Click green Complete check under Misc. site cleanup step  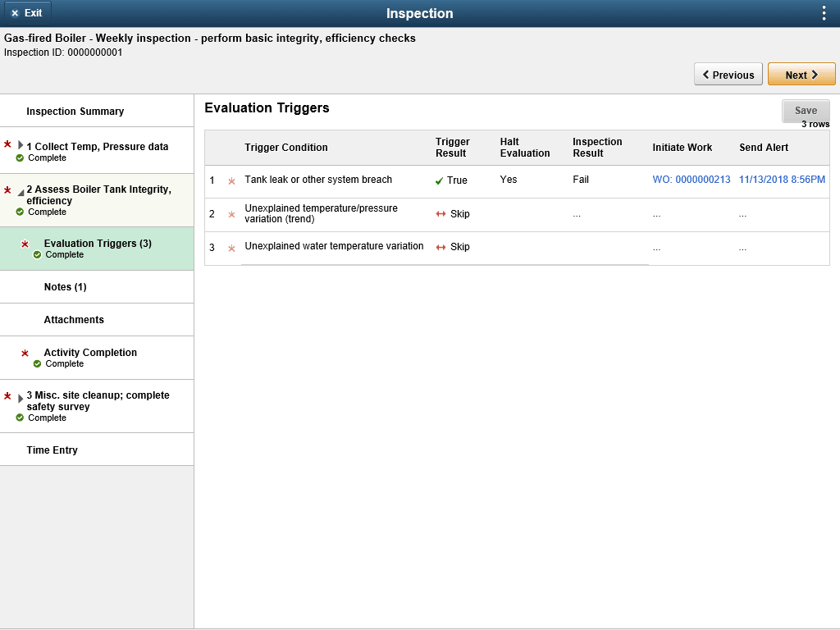20,418
